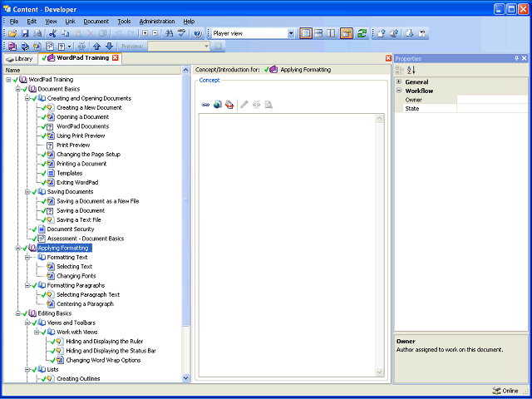Move item down with the blue down arrow
Viewport: 532px width, 399px height.
109,47
